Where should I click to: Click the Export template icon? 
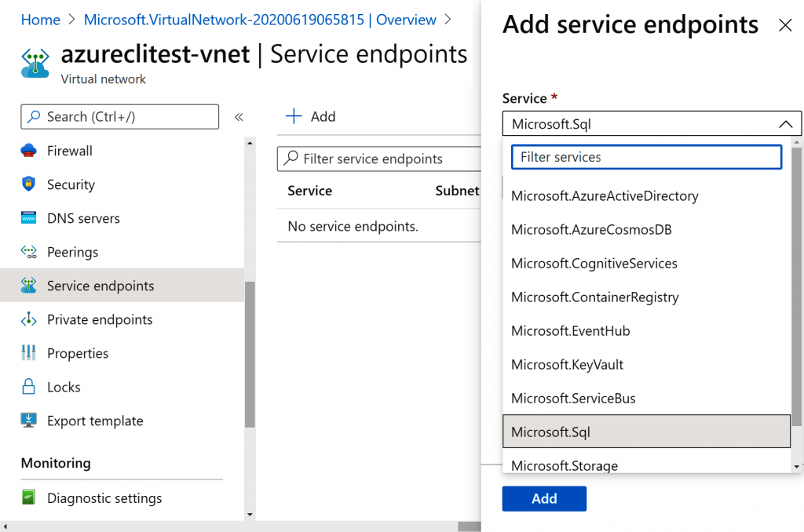(x=29, y=421)
